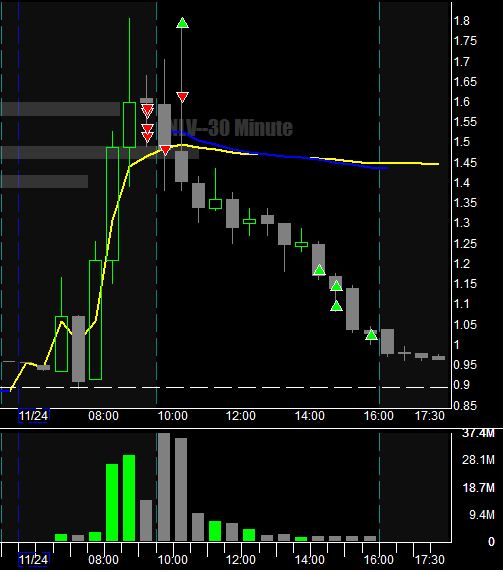This screenshot has width=504, height=572.
Task: Select the 28.1M volume axis label
Action: coord(478,460)
